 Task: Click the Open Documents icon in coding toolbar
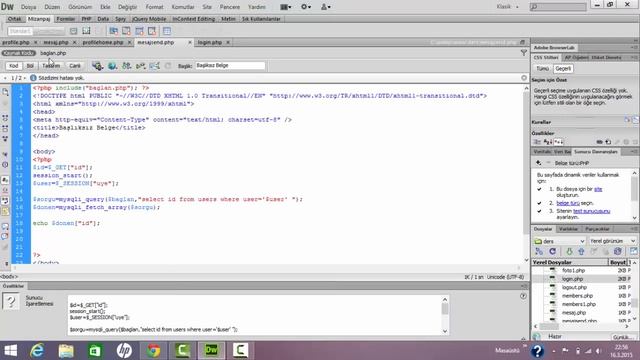5,92
